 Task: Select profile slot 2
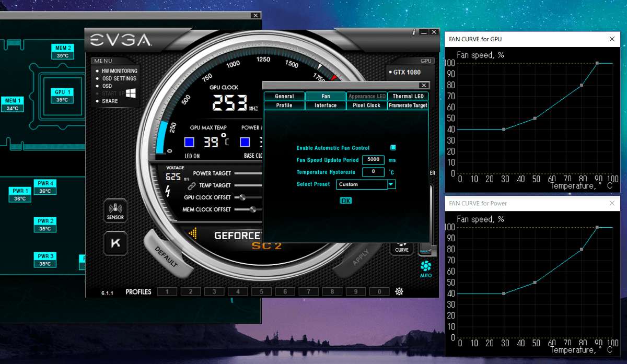(x=191, y=291)
